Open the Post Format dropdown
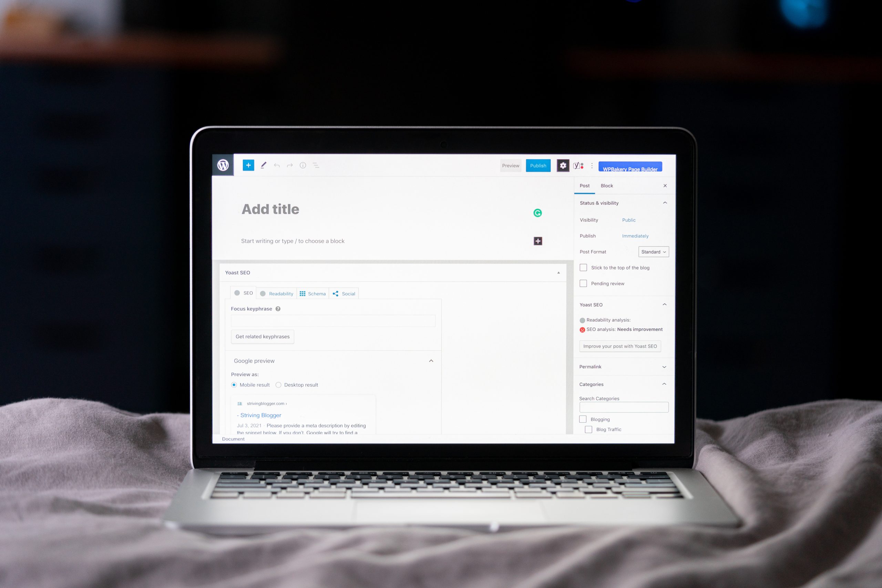 [x=652, y=251]
